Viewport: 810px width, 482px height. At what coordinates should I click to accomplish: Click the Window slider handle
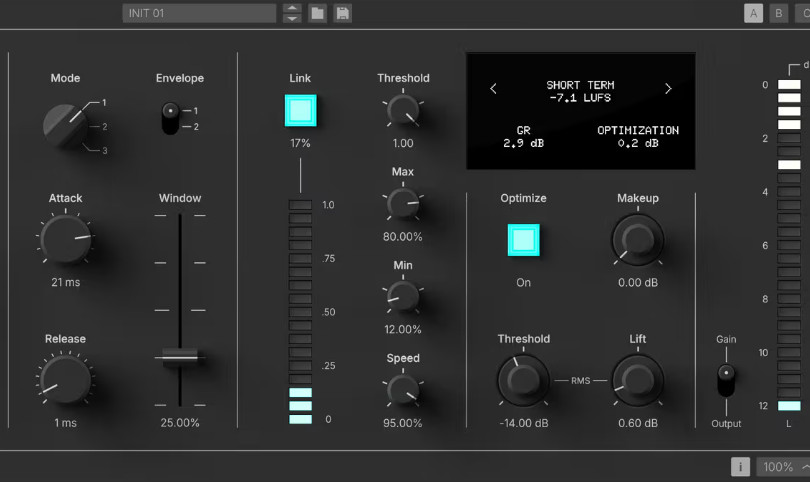pos(180,357)
